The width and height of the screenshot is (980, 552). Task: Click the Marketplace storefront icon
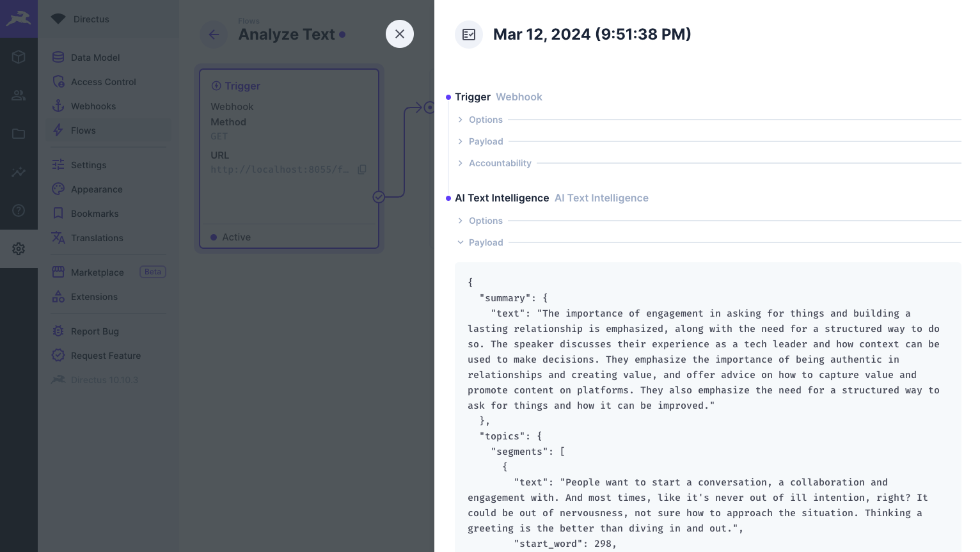(x=58, y=272)
